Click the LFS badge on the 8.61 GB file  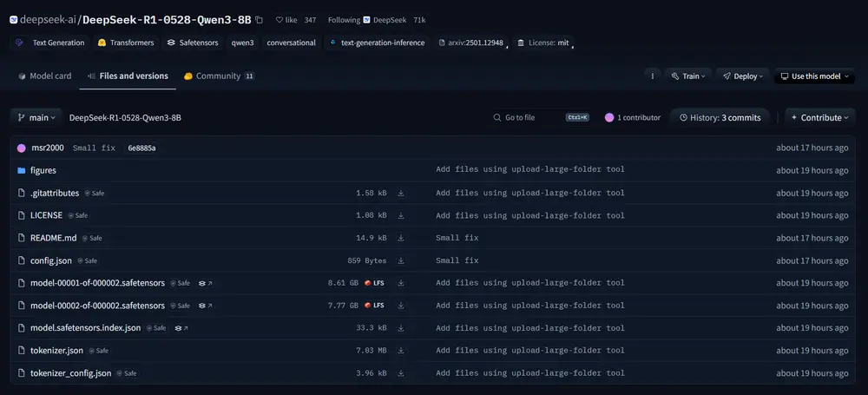click(374, 283)
